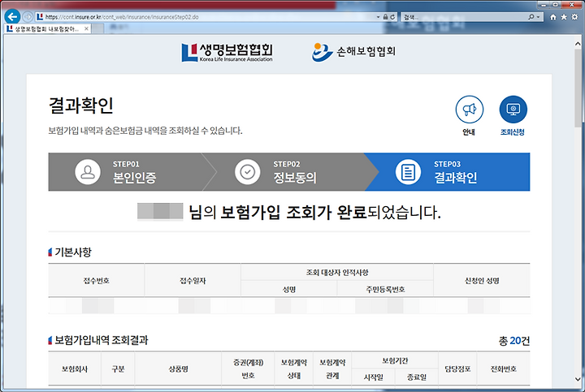Click the document icon in STEP03

(x=408, y=172)
